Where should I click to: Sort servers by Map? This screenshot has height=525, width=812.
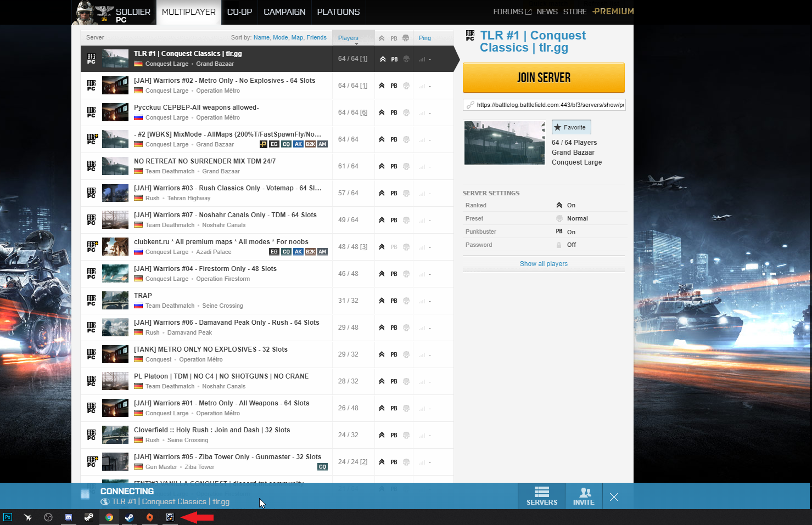click(x=297, y=37)
